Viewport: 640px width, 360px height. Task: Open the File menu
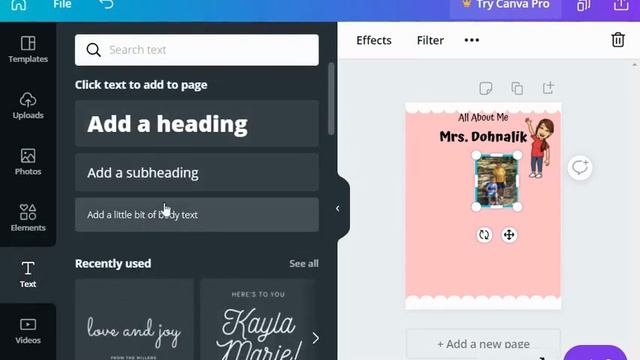pyautogui.click(x=62, y=4)
